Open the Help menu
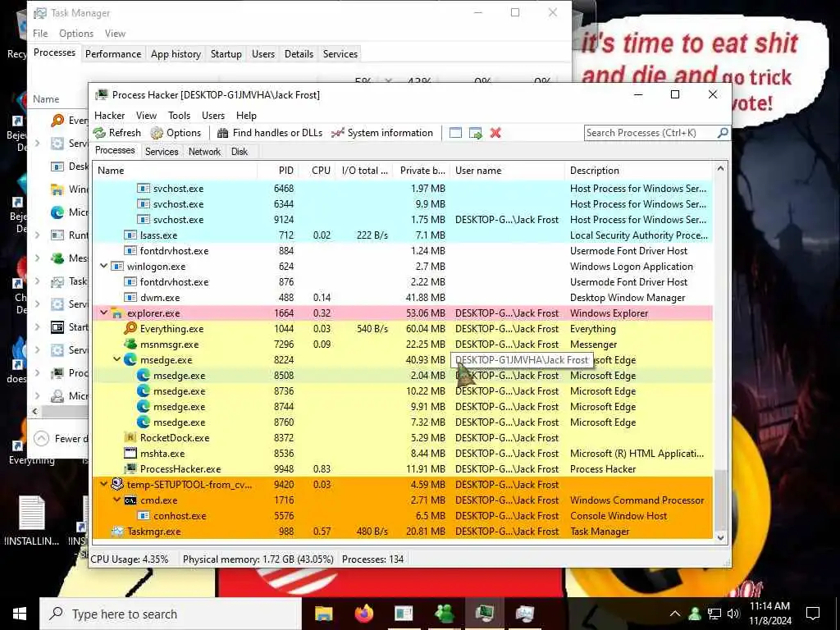The image size is (840, 630). (x=246, y=115)
